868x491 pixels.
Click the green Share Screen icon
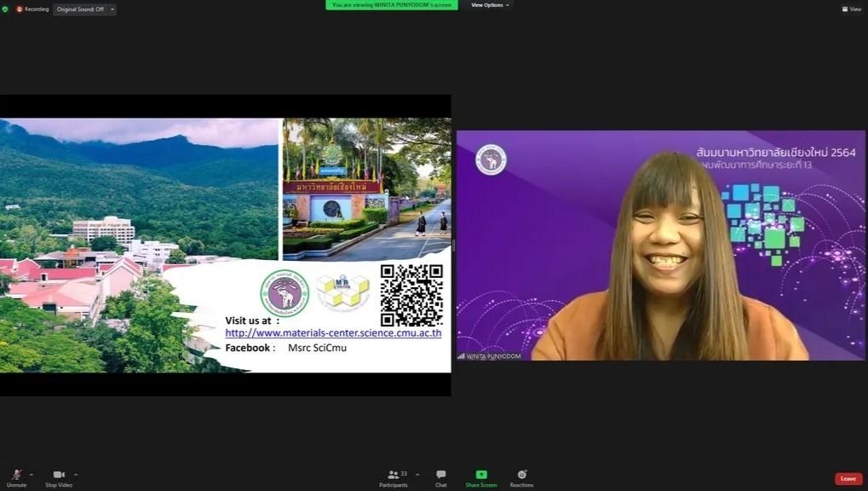click(481, 475)
